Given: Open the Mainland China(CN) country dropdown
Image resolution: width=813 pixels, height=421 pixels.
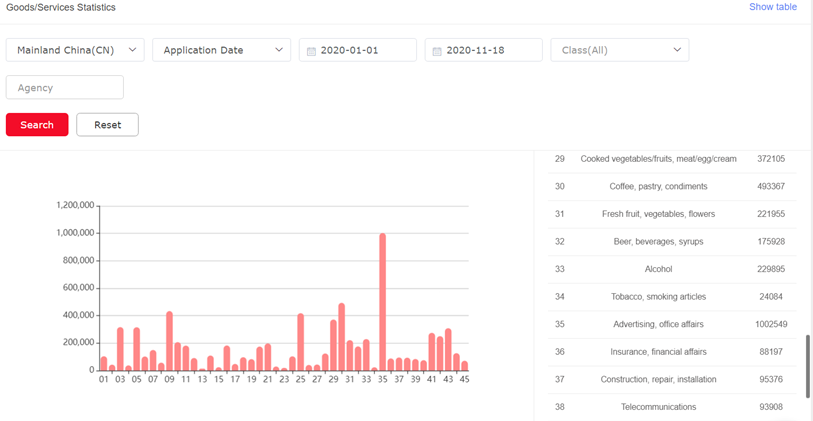Looking at the screenshot, I should pos(75,50).
